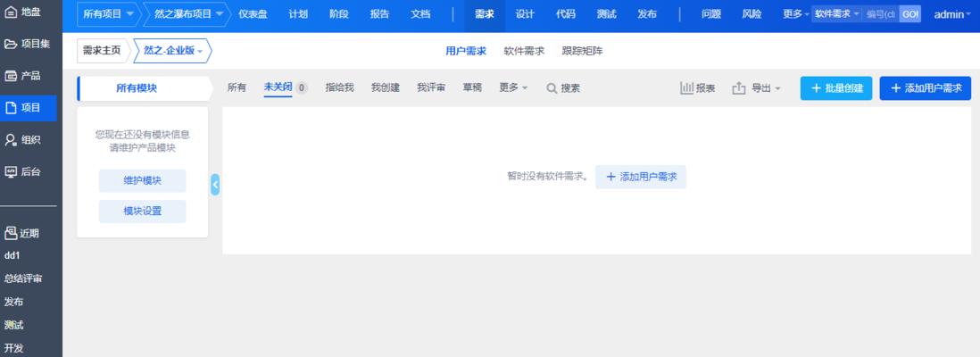
Task: Open the 地盘 home section in sidebar
Action: pos(23,12)
